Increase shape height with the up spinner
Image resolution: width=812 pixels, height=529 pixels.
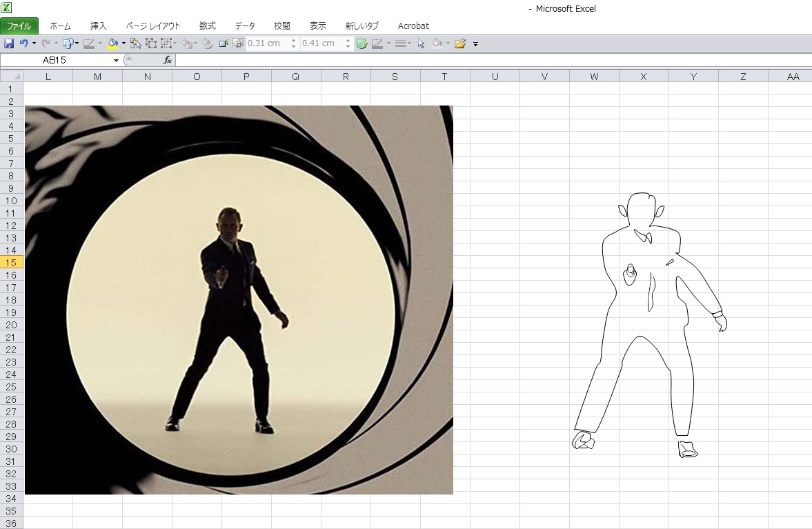[x=294, y=41]
